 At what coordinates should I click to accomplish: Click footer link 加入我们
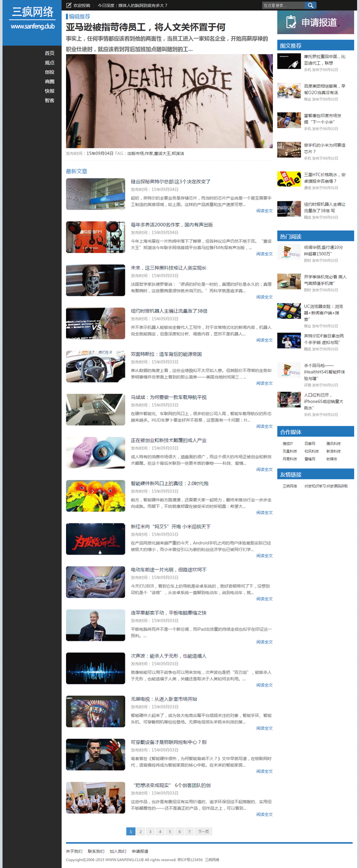tap(118, 851)
